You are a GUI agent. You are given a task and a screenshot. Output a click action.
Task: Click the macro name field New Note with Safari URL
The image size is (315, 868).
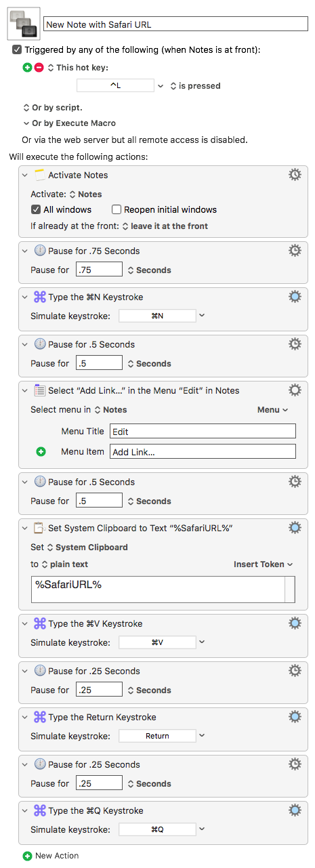[x=176, y=24]
